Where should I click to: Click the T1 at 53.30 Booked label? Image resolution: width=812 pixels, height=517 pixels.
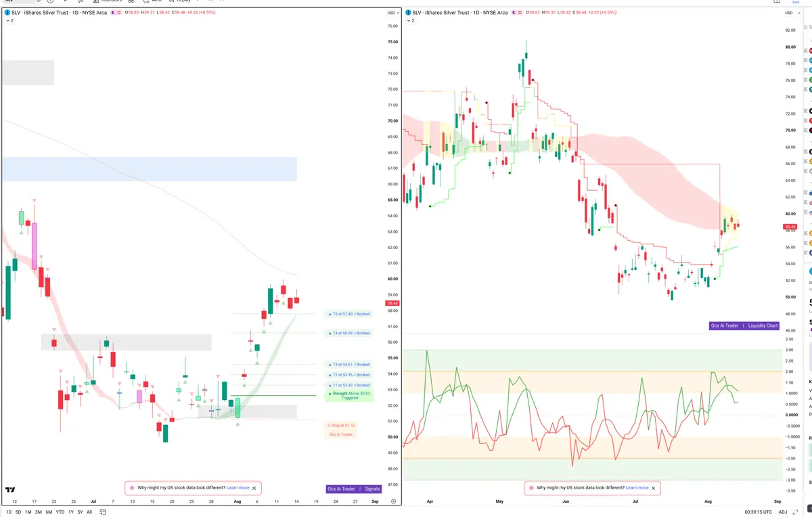[x=349, y=385]
